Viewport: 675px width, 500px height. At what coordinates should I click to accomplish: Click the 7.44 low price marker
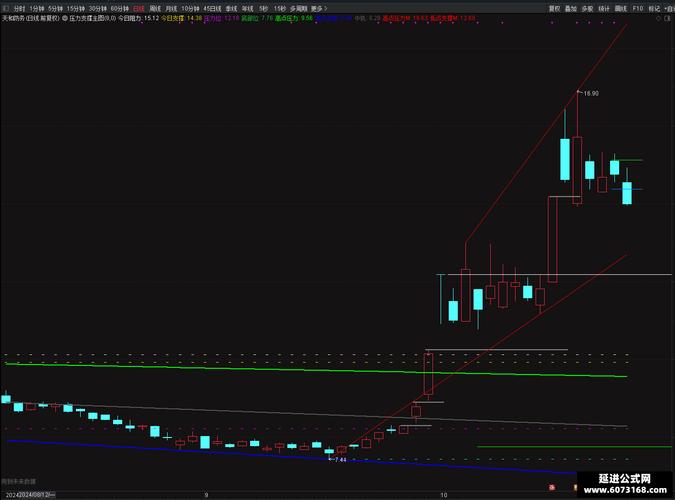(x=340, y=459)
